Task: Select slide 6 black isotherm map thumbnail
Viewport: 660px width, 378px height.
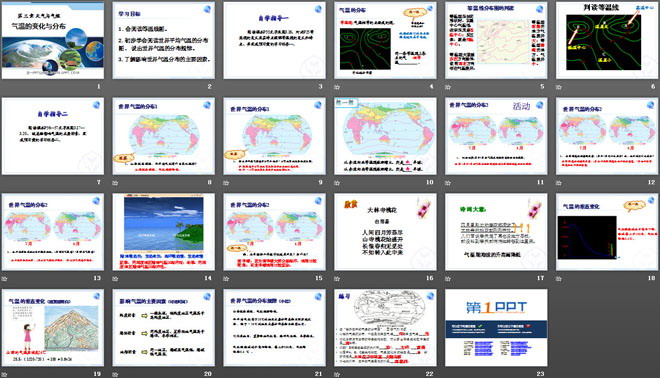Action: tap(607, 40)
